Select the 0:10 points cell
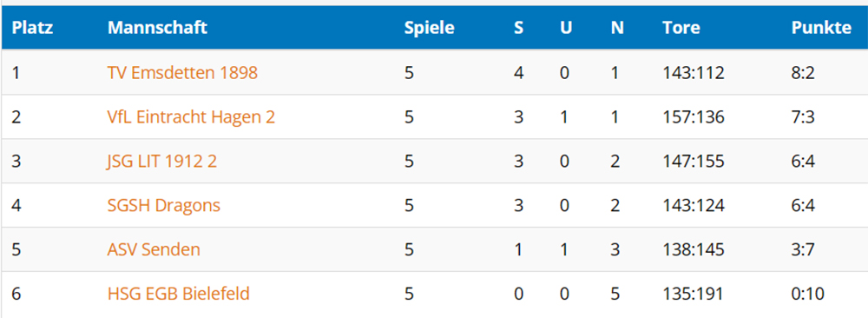The width and height of the screenshot is (868, 318). tap(807, 294)
